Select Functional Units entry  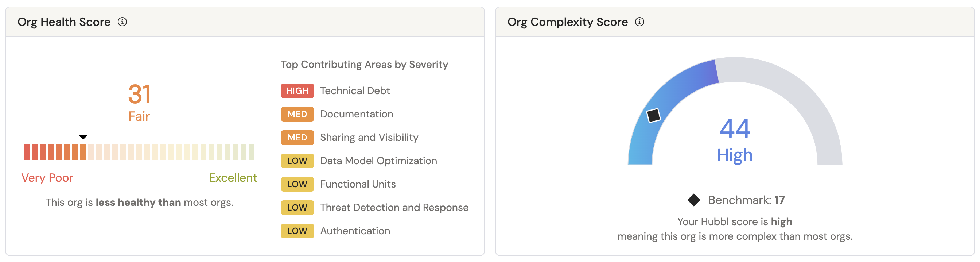[x=358, y=184]
